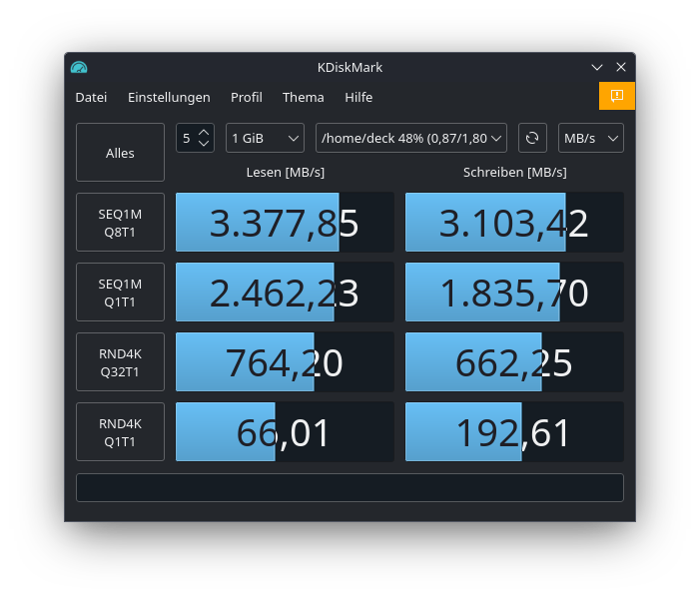Run all benchmarks with Alles button
Screen dimensions: 700x598
point(120,153)
